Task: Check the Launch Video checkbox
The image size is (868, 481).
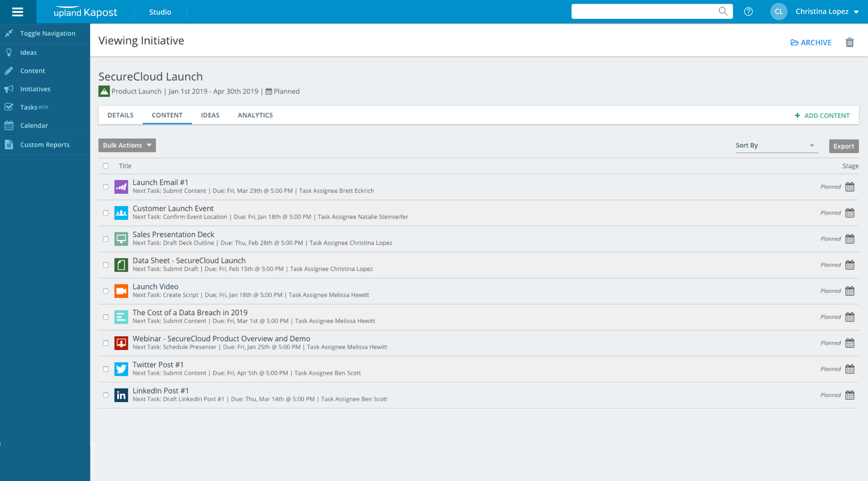Action: [106, 291]
